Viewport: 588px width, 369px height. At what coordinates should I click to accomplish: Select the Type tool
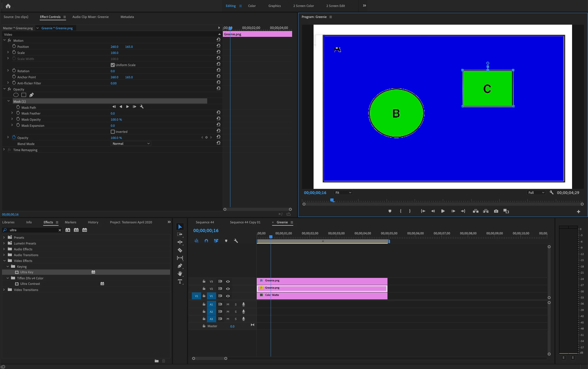coord(180,281)
